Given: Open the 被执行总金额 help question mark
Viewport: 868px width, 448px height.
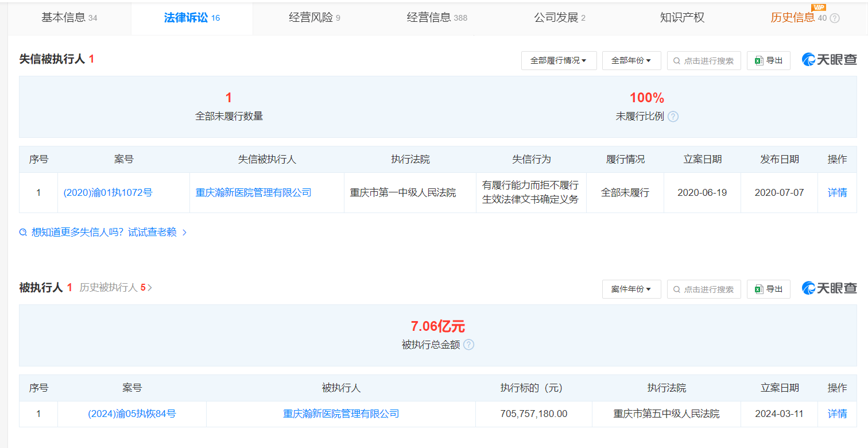Looking at the screenshot, I should click(x=470, y=345).
